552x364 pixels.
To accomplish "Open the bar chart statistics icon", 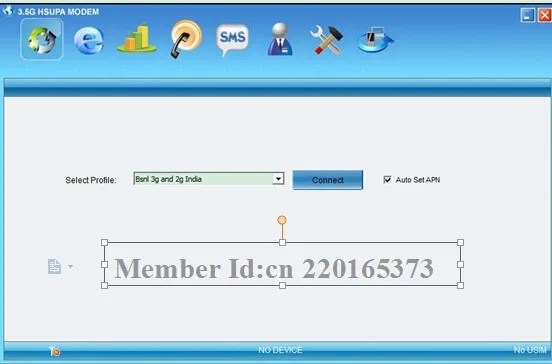I will [x=137, y=37].
